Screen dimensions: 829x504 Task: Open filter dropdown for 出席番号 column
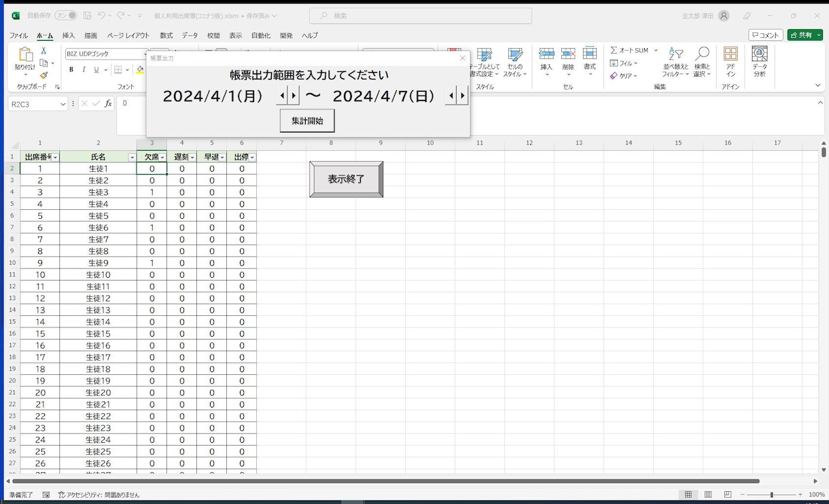55,157
